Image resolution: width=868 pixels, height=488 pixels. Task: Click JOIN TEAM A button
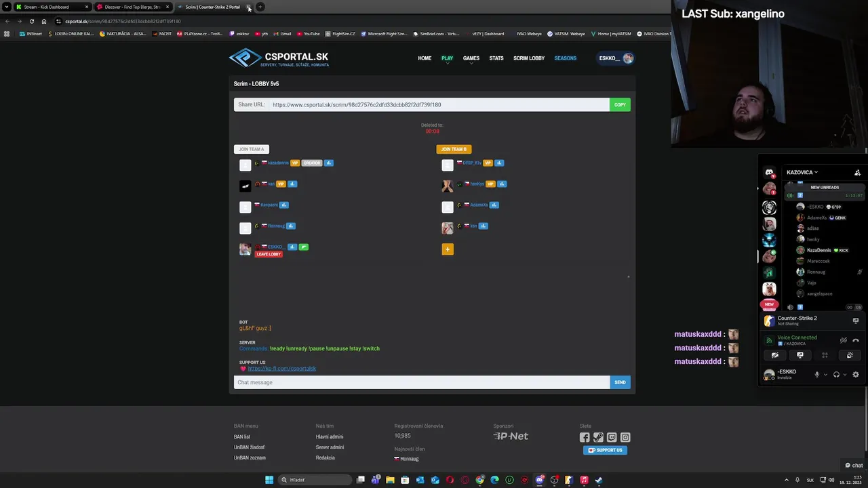click(252, 149)
